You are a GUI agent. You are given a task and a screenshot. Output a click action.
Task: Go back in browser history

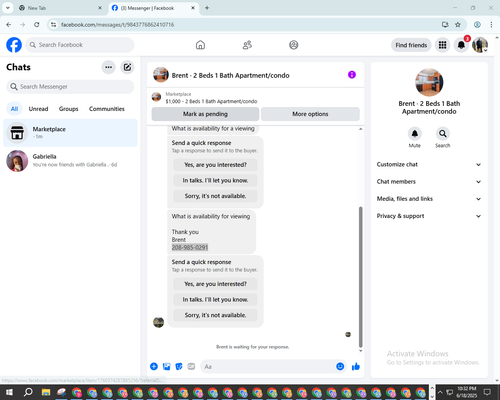[9, 25]
